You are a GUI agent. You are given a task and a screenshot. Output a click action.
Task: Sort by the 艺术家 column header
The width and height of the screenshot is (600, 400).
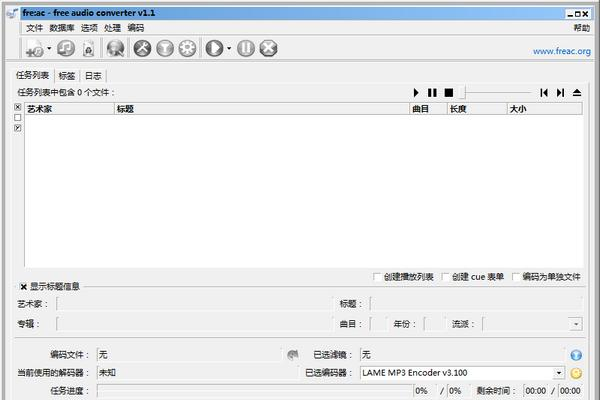tap(69, 109)
